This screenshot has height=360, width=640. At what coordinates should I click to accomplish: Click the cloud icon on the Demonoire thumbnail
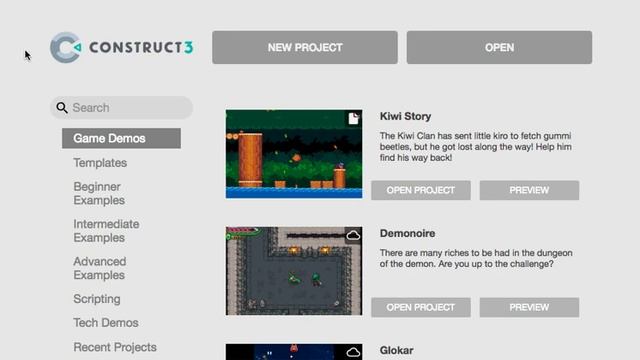point(353,236)
